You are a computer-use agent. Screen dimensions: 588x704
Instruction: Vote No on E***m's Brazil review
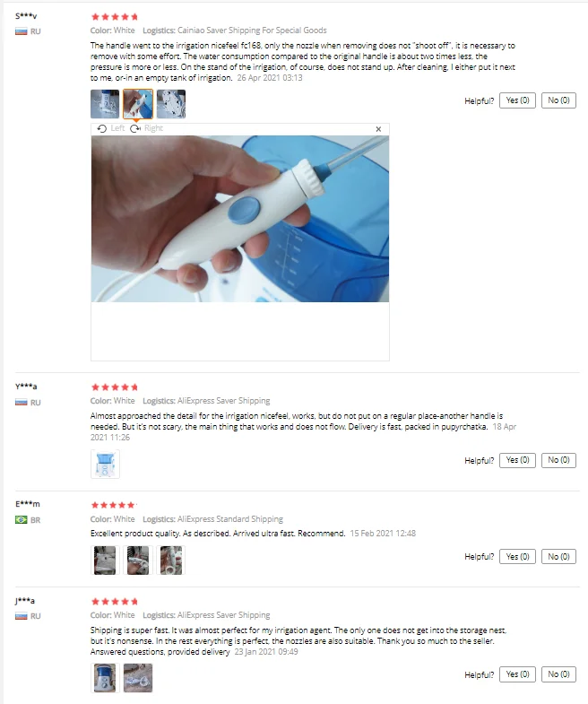[x=558, y=557]
